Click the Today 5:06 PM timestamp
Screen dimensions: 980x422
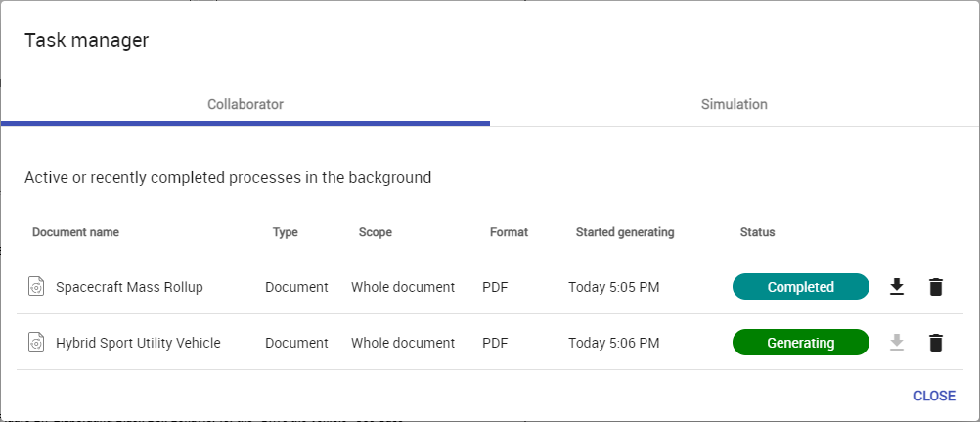tap(613, 343)
